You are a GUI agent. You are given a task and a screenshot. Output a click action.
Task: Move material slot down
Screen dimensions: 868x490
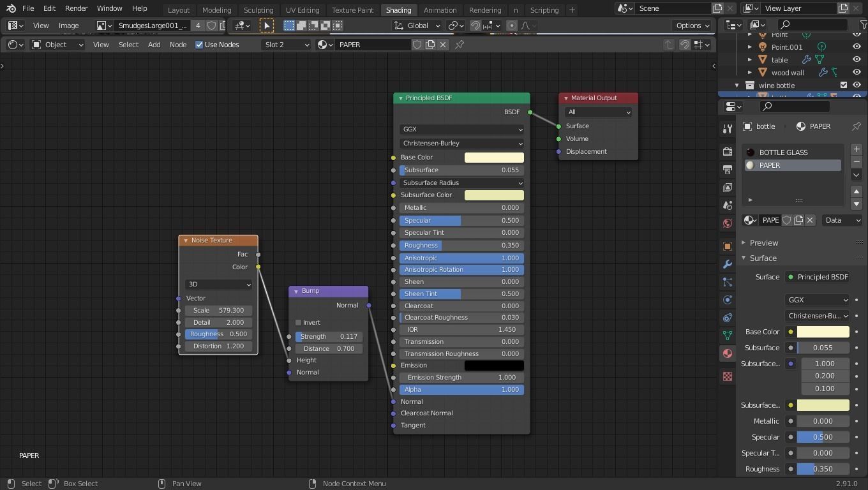(857, 204)
